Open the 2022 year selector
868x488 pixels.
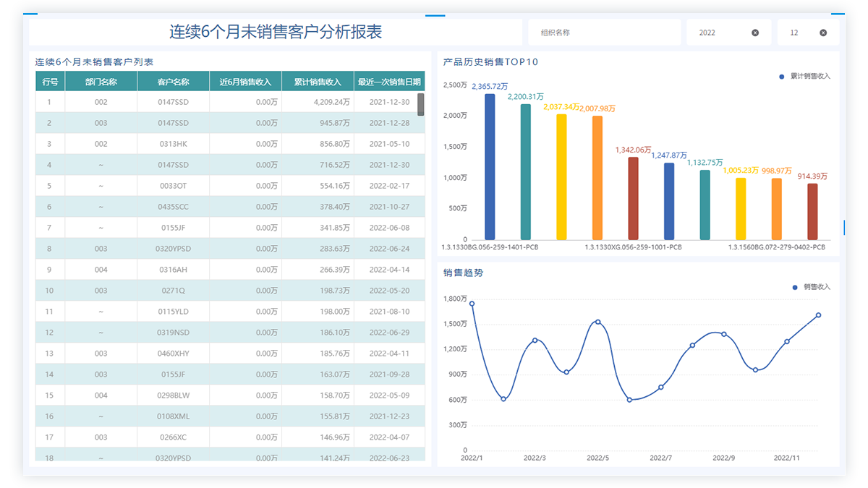720,33
